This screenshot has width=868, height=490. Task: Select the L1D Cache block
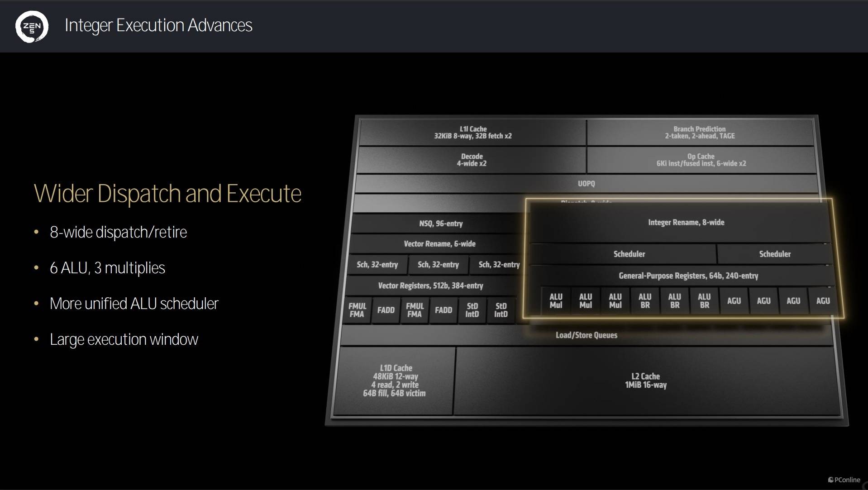tap(395, 381)
